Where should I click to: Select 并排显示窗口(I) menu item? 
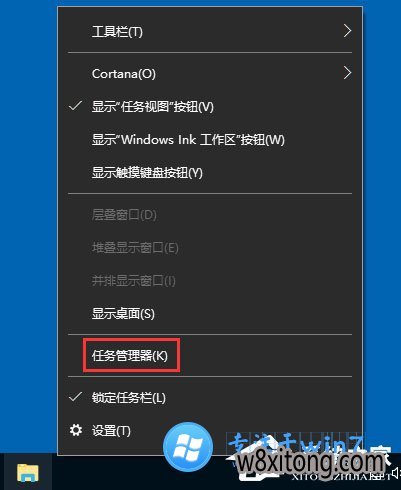(x=210, y=281)
